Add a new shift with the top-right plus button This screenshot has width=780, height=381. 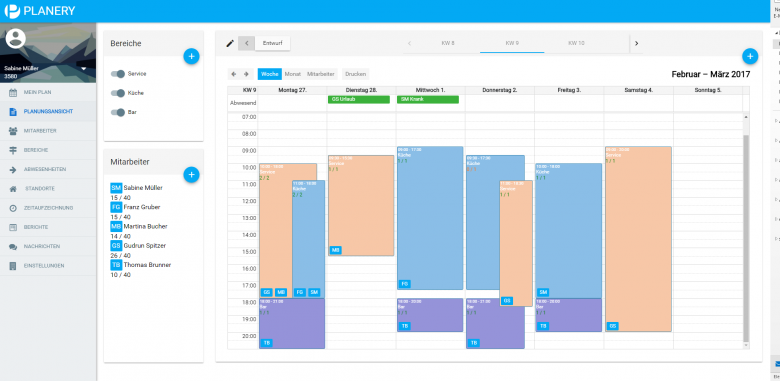pos(750,56)
